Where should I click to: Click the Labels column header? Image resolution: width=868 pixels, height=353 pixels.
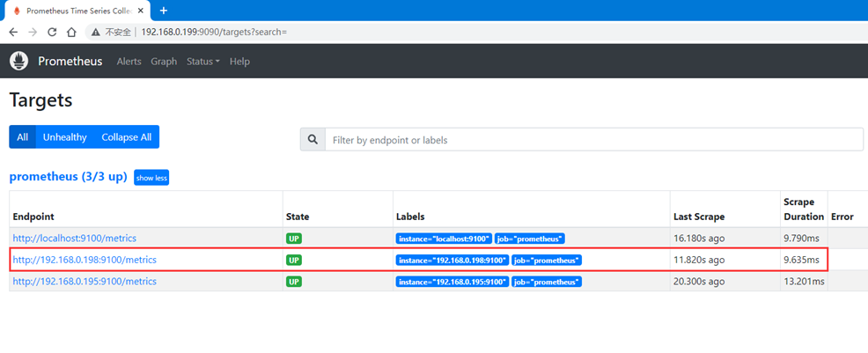coord(410,217)
